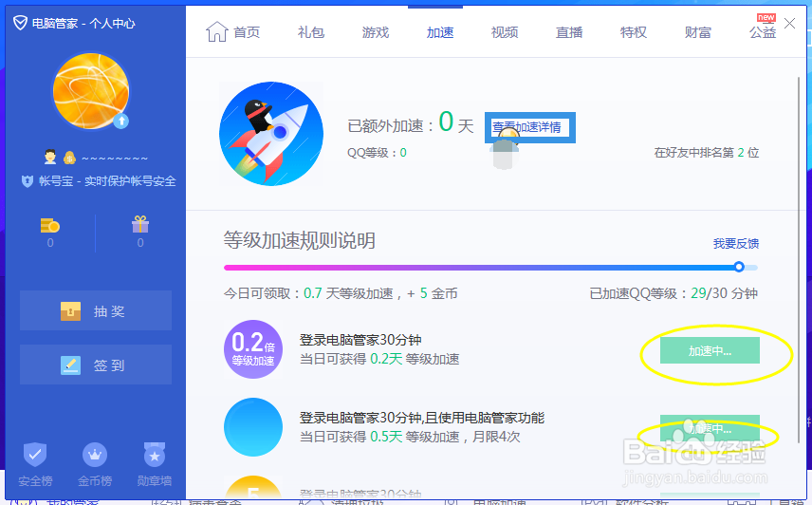The width and height of the screenshot is (812, 505).
Task: Click the gold coins icon in sidebar
Action: coord(50,225)
